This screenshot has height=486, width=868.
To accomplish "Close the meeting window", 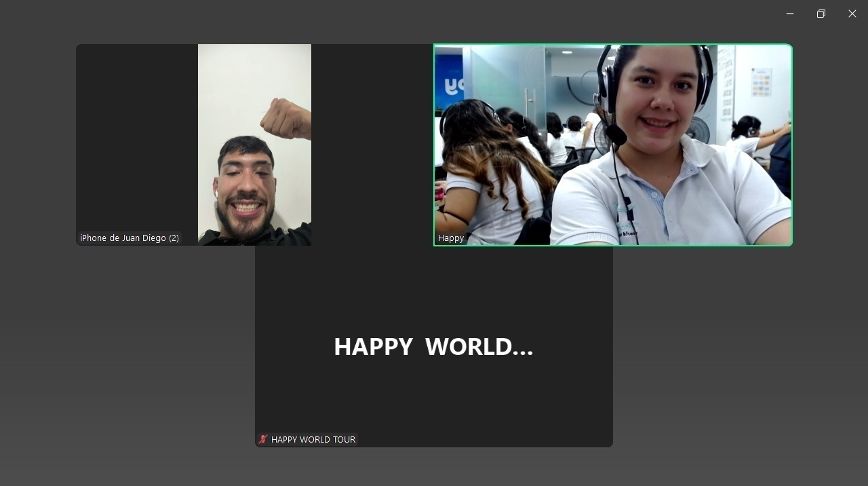I will pyautogui.click(x=852, y=14).
